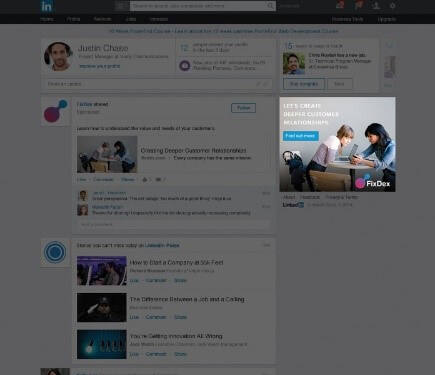Image resolution: width=435 pixels, height=375 pixels.
Task: Focus the top search input field
Action: click(199, 6)
